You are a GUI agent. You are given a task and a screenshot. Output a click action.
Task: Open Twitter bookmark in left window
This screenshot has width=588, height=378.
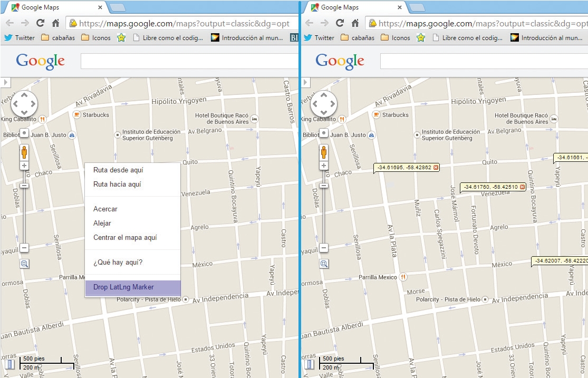click(19, 37)
